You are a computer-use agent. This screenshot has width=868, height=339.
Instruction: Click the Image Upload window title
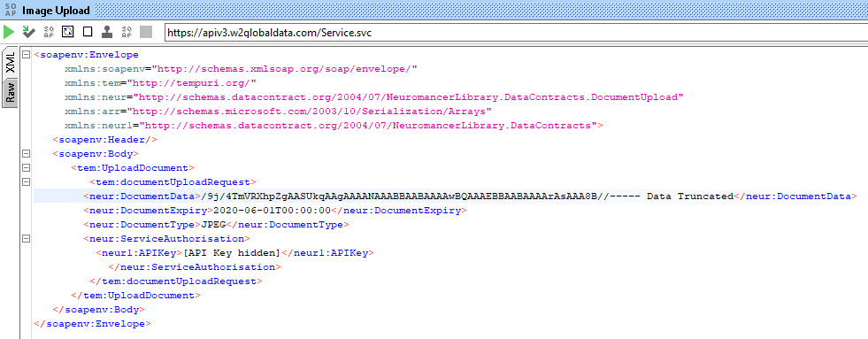click(x=56, y=11)
